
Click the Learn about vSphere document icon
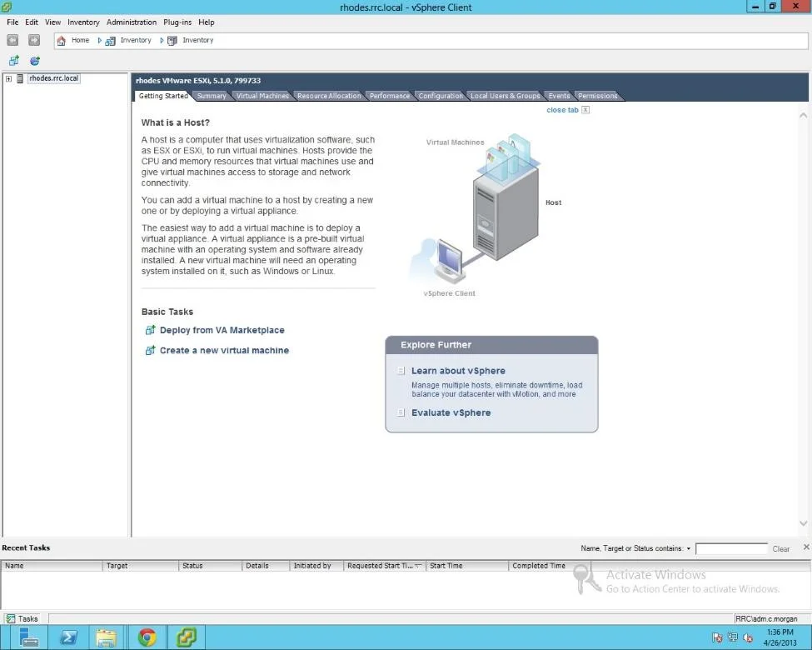[401, 371]
